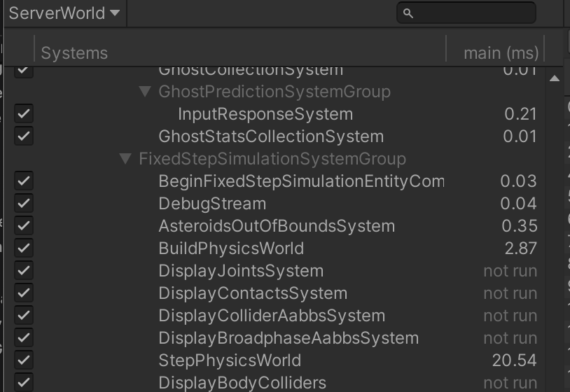Viewport: 570px width, 392px height.
Task: Disable the StepPhysicsWorld system checkbox
Action: [x=24, y=360]
